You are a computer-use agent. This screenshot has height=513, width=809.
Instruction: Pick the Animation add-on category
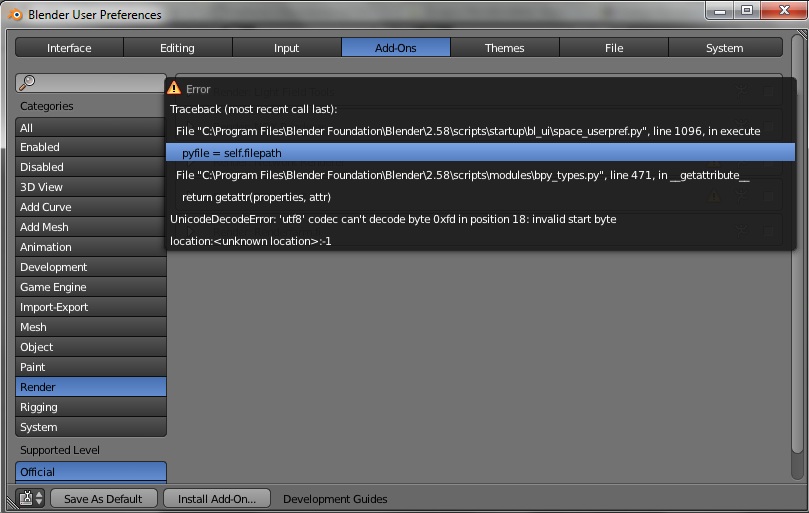pos(90,247)
